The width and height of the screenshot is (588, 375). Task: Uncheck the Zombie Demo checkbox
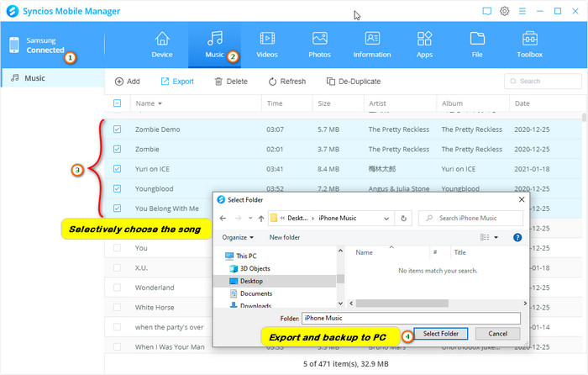click(x=117, y=129)
